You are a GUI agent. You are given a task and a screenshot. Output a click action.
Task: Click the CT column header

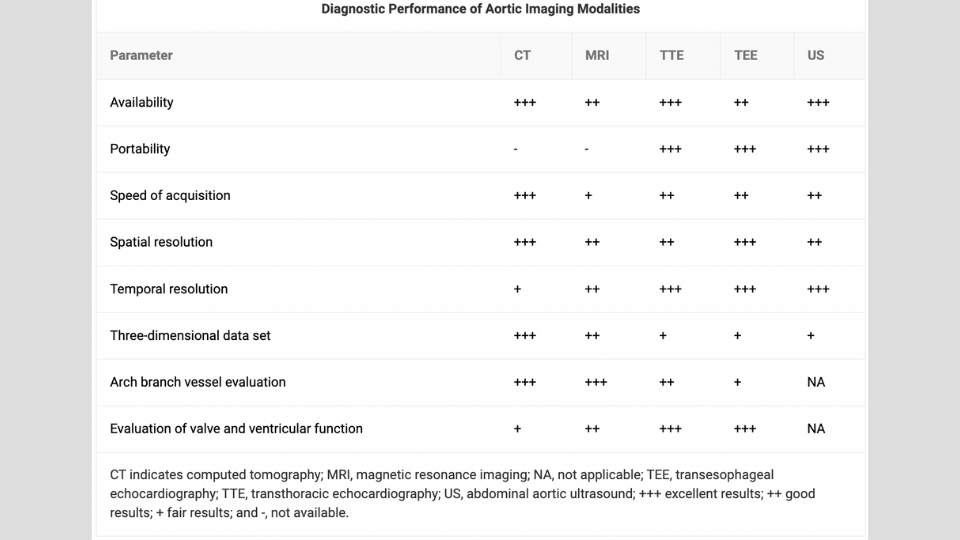pos(522,56)
